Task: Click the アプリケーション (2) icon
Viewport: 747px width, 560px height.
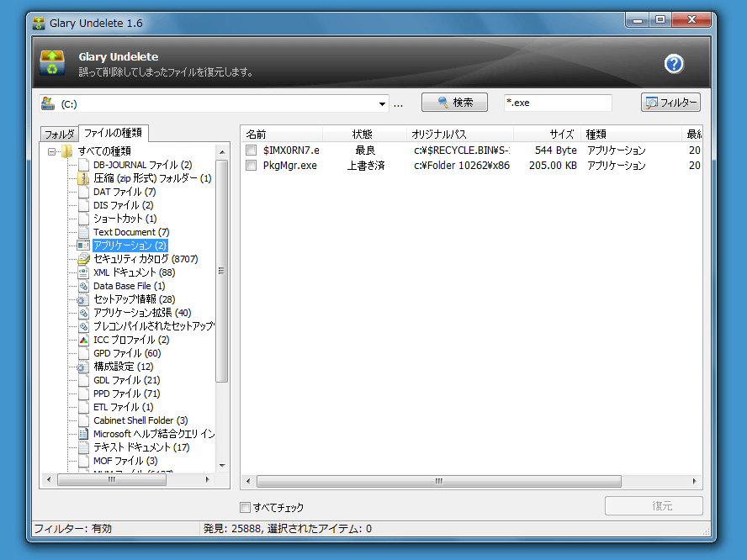Action: [83, 246]
